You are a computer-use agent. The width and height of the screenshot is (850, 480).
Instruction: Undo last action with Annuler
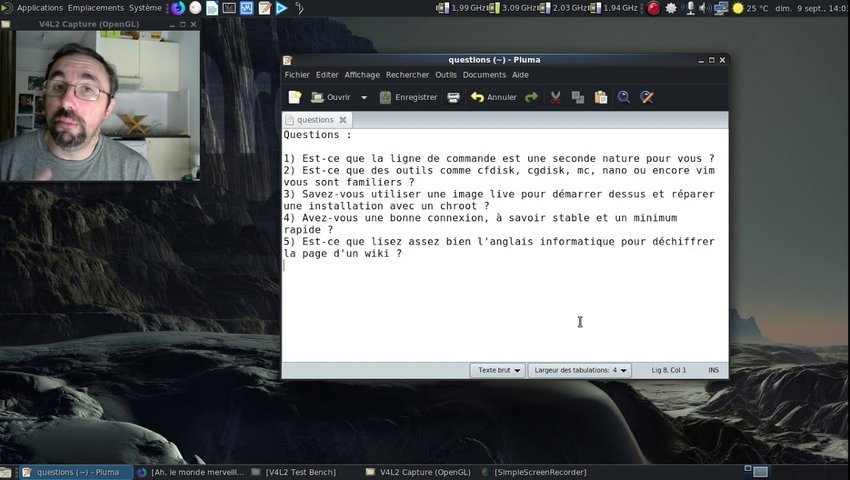493,97
